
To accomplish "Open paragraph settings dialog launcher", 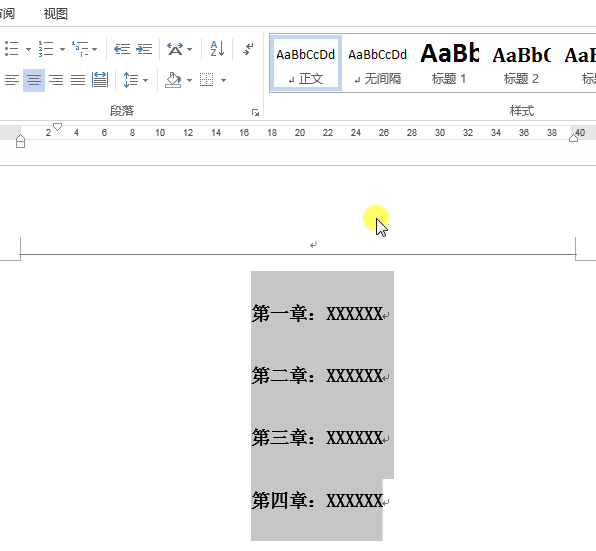I will [x=255, y=112].
